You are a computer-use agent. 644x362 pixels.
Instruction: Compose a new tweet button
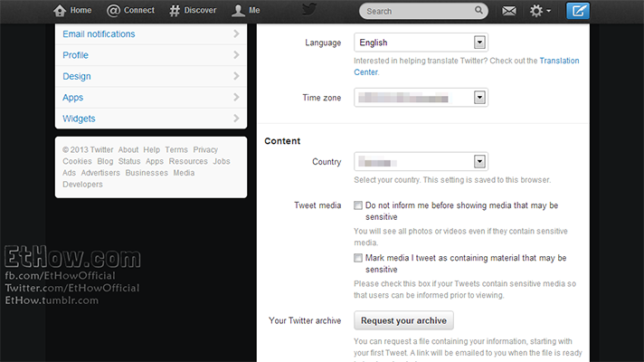(x=578, y=11)
